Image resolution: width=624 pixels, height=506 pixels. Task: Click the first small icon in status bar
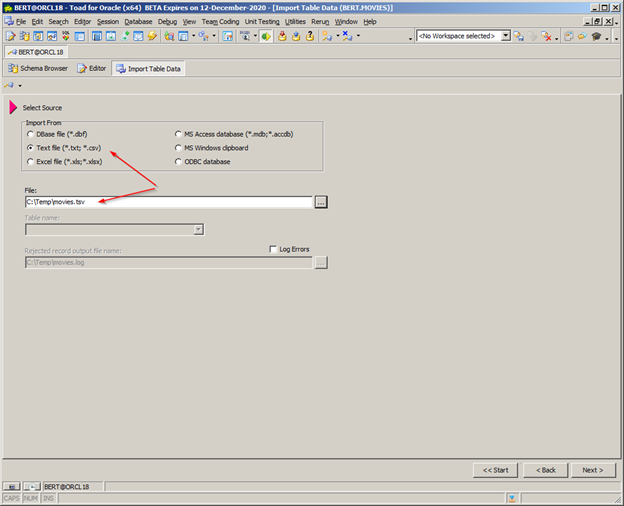coord(12,486)
